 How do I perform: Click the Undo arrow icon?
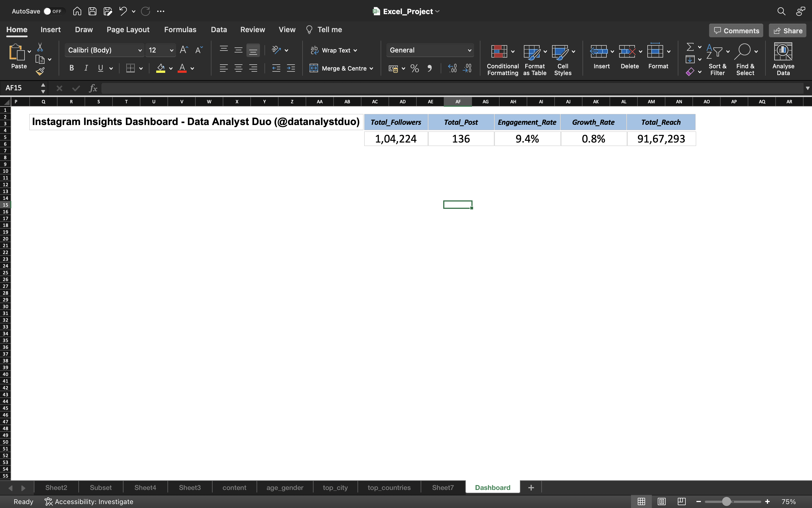click(123, 11)
